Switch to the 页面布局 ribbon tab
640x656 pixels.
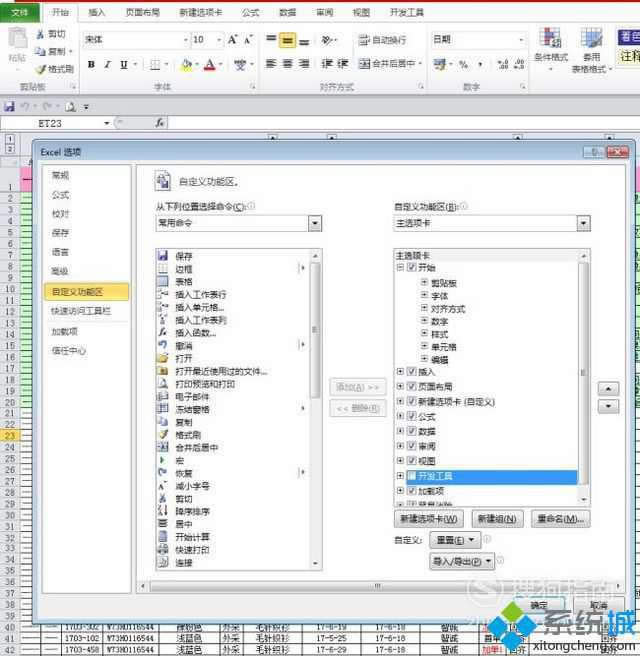143,13
